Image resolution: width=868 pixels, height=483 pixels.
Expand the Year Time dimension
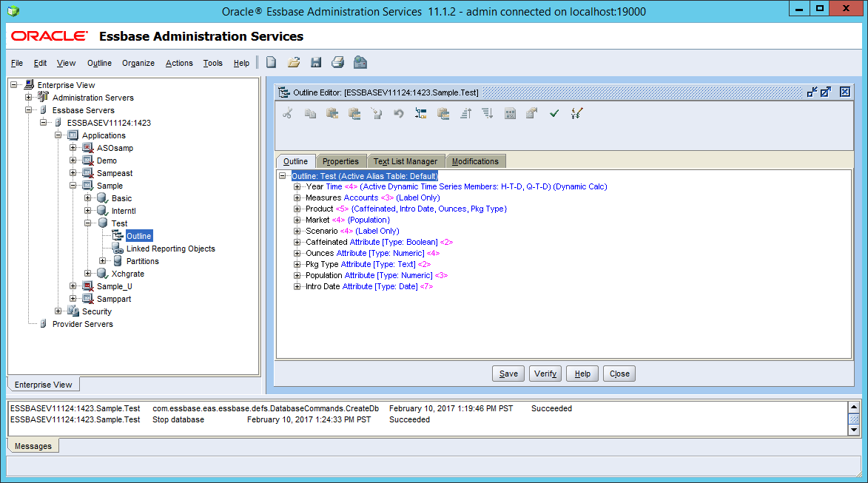pos(297,186)
